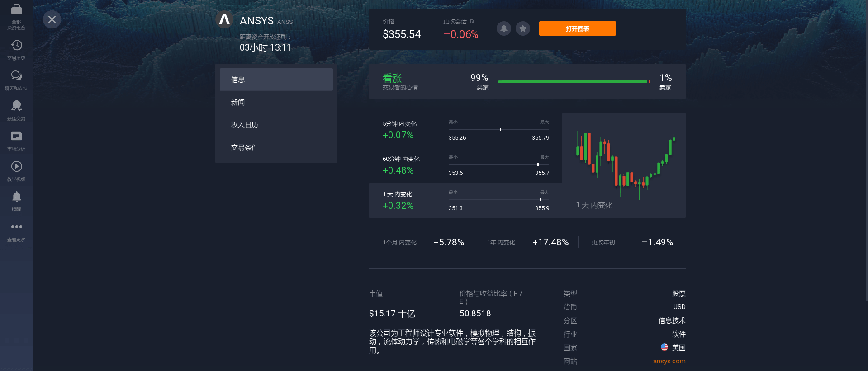
Task: Click the 60-minute min-max range slider
Action: [499, 164]
